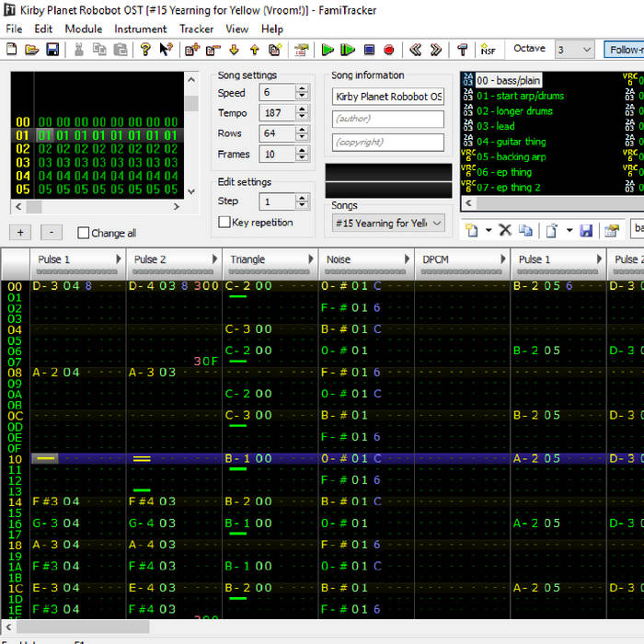
Task: Click the Play button in the toolbar
Action: [328, 50]
